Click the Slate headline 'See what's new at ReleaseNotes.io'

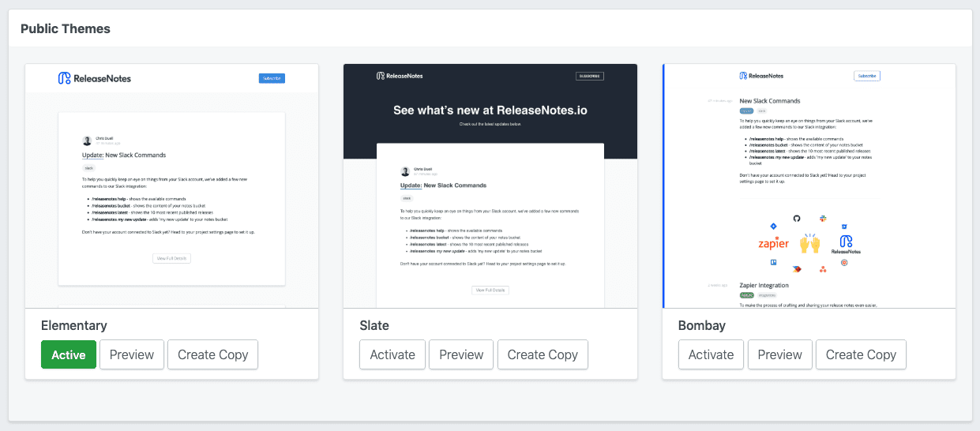pos(490,110)
